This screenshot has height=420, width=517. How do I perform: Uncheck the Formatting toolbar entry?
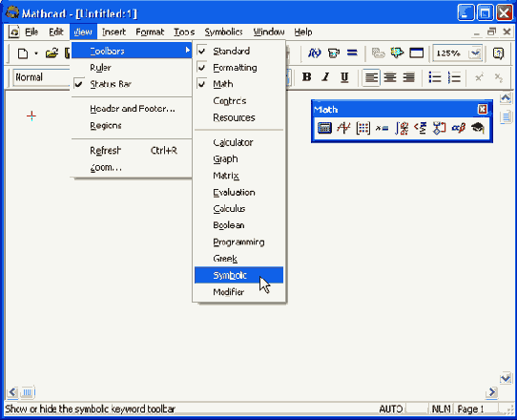238,68
